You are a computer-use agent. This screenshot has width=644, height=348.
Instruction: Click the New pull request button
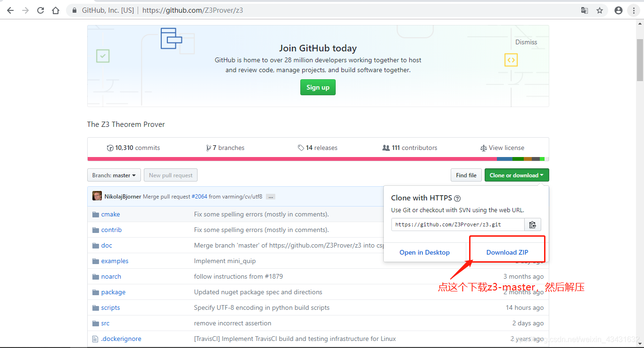[171, 175]
